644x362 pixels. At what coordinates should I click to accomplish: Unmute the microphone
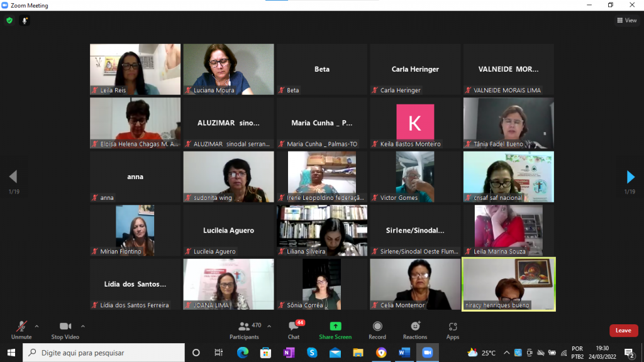[x=21, y=330]
